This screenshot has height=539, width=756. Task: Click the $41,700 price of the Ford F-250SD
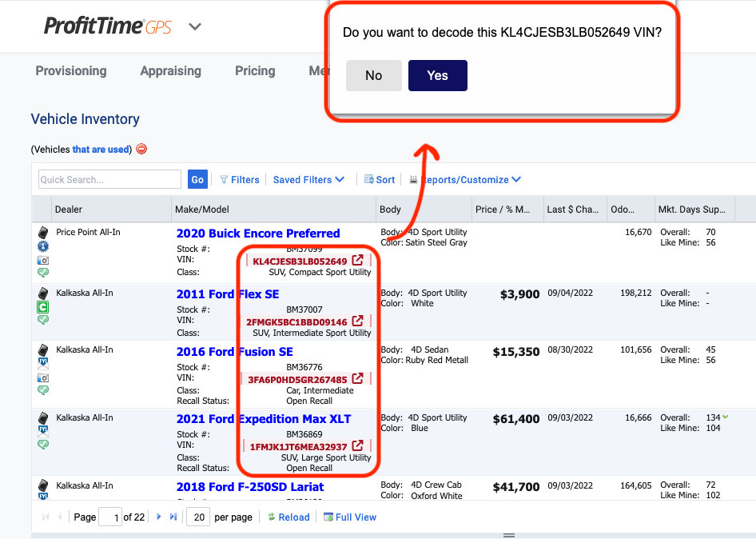coord(516,487)
